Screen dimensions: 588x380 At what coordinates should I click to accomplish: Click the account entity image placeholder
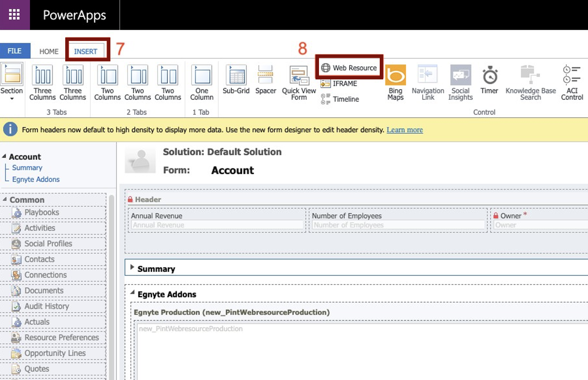pyautogui.click(x=140, y=161)
